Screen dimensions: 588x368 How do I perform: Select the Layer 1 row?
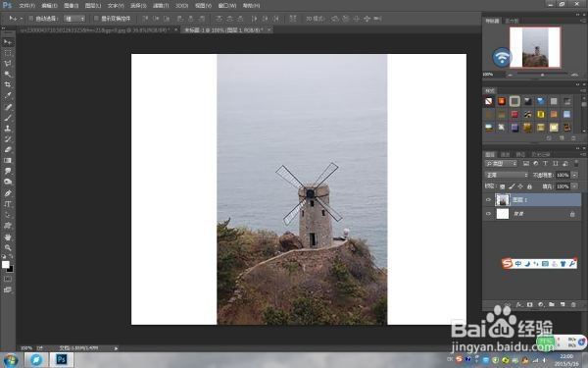532,200
